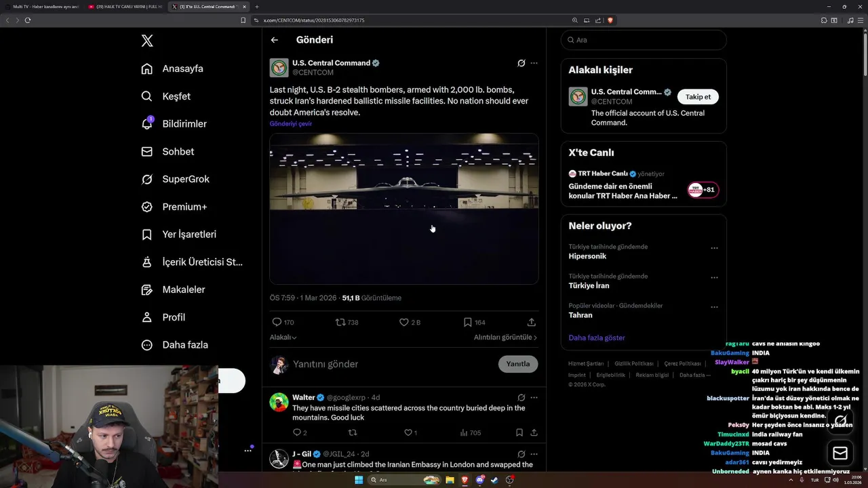Open a new browser tab

(x=257, y=7)
